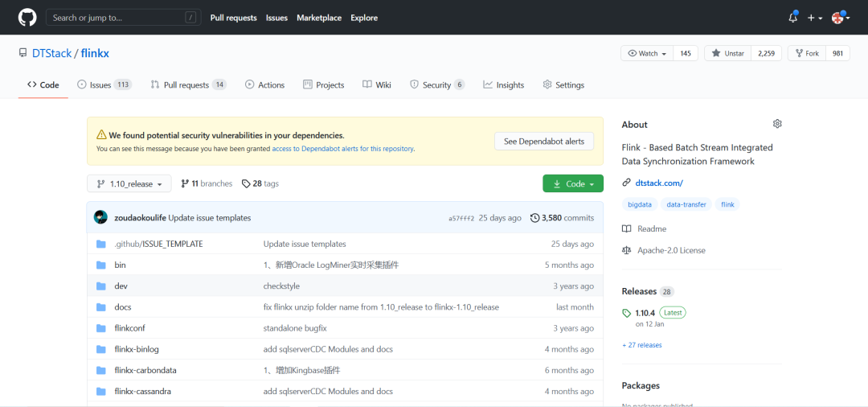This screenshot has width=868, height=407.
Task: View the 11 branches
Action: [207, 184]
